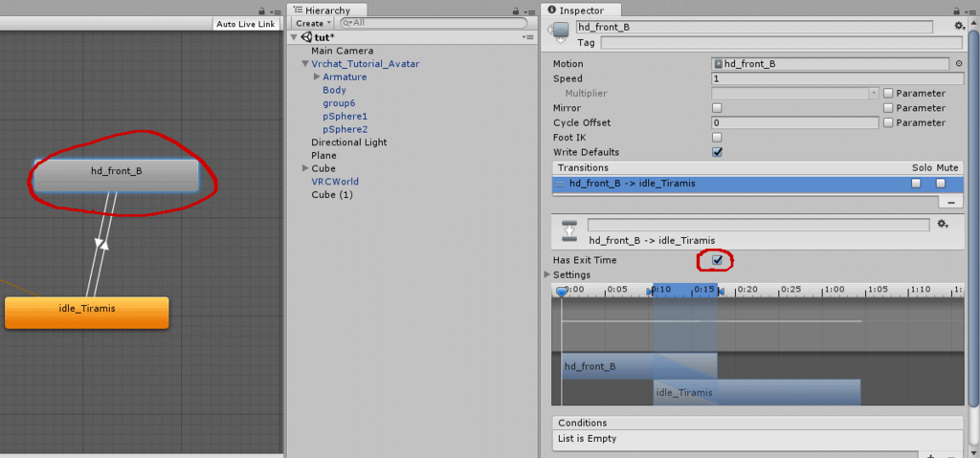
Task: Open the Multiplier parameter dropdown
Action: click(795, 94)
